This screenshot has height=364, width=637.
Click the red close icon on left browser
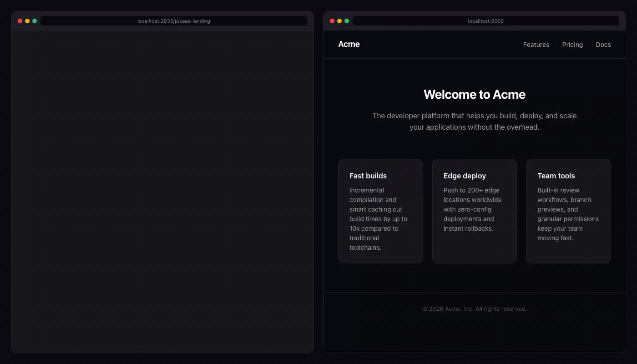tap(20, 20)
